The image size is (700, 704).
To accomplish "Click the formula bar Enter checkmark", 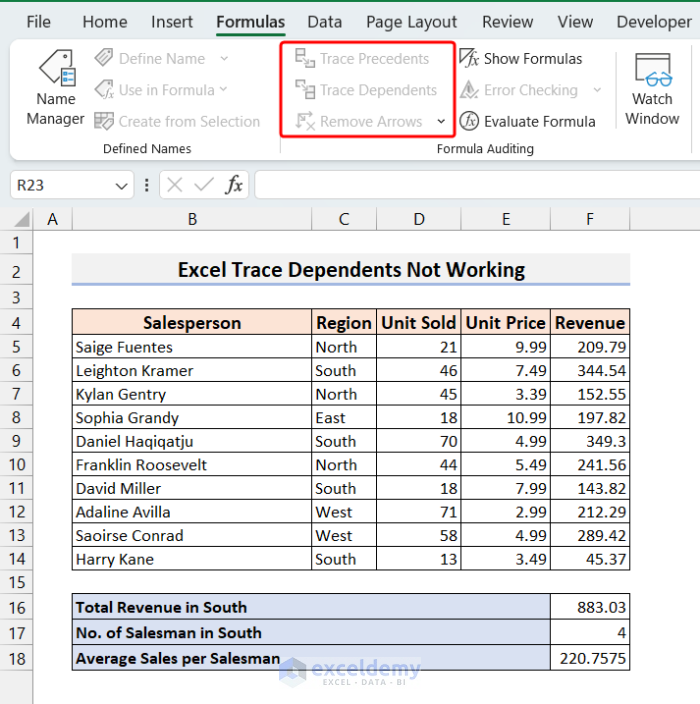I will coord(204,185).
